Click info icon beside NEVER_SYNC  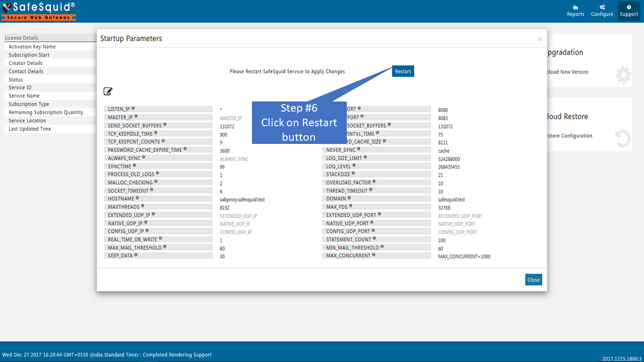[359, 149]
